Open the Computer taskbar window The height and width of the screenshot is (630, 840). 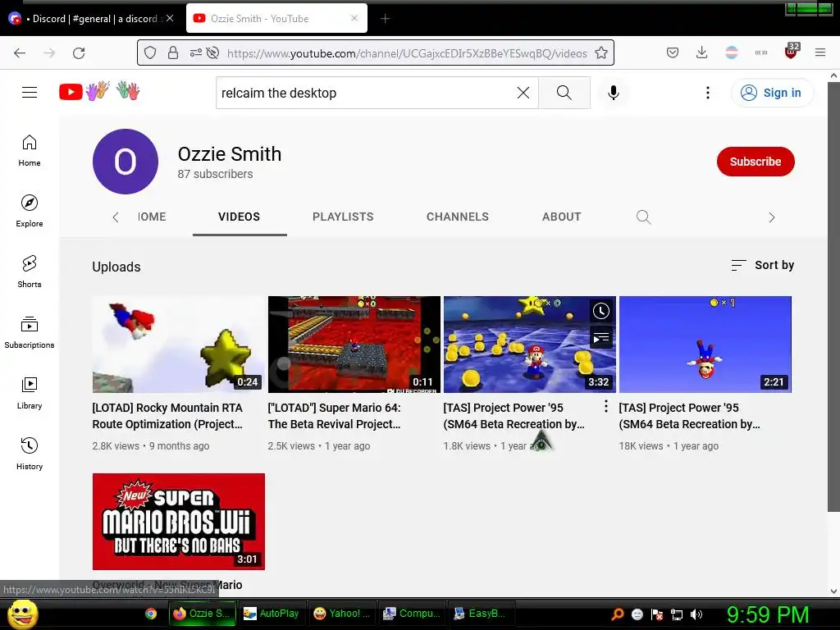[x=413, y=614]
